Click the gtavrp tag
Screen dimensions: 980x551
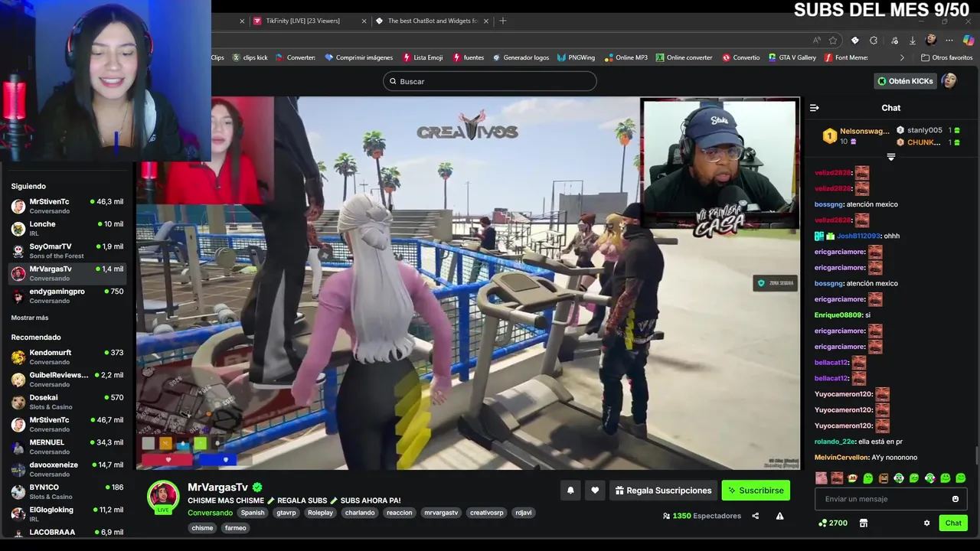point(286,513)
